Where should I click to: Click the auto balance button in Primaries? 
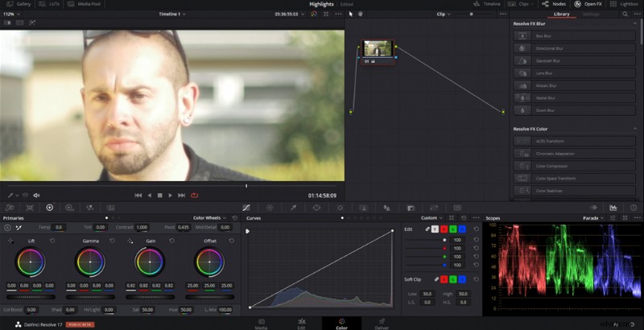[x=7, y=228]
